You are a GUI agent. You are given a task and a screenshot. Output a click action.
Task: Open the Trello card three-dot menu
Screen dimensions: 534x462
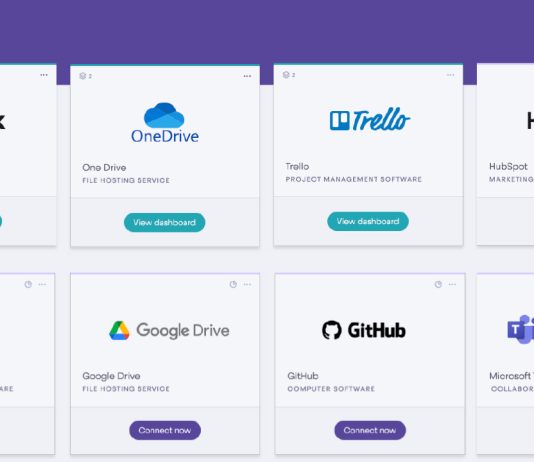450,75
